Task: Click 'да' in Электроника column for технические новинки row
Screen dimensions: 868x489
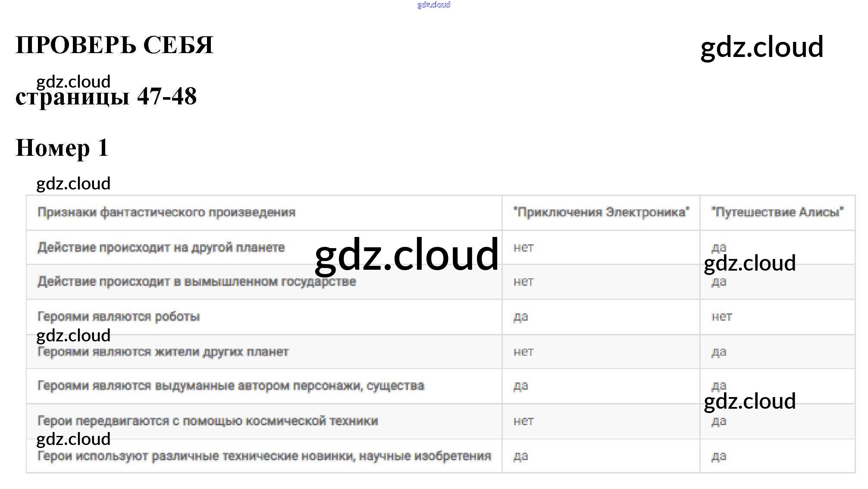Action: click(520, 456)
